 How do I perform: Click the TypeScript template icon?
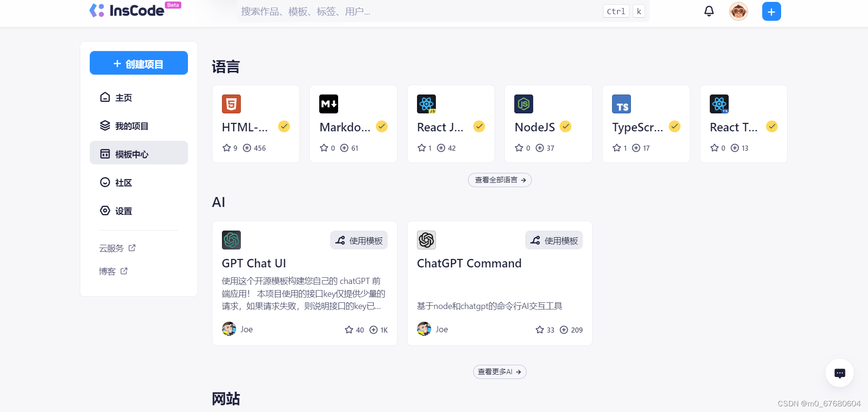[621, 104]
